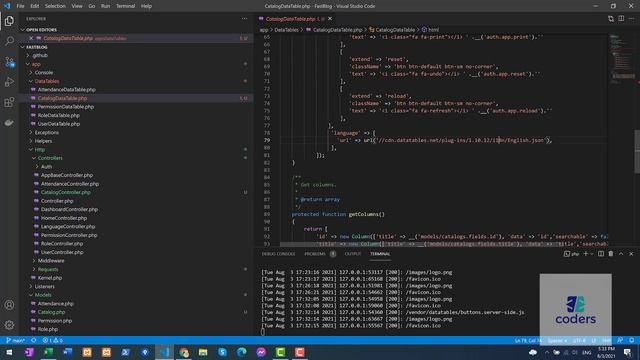Change indentation Spaces setting in status bar

[558, 340]
